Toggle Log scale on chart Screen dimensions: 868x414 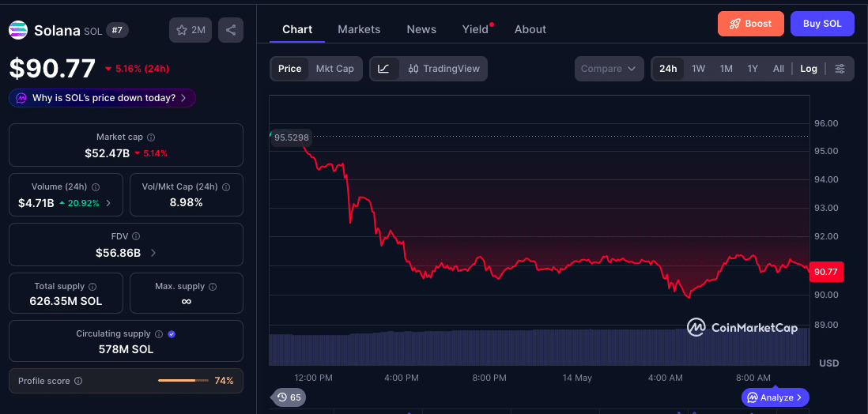click(x=808, y=69)
